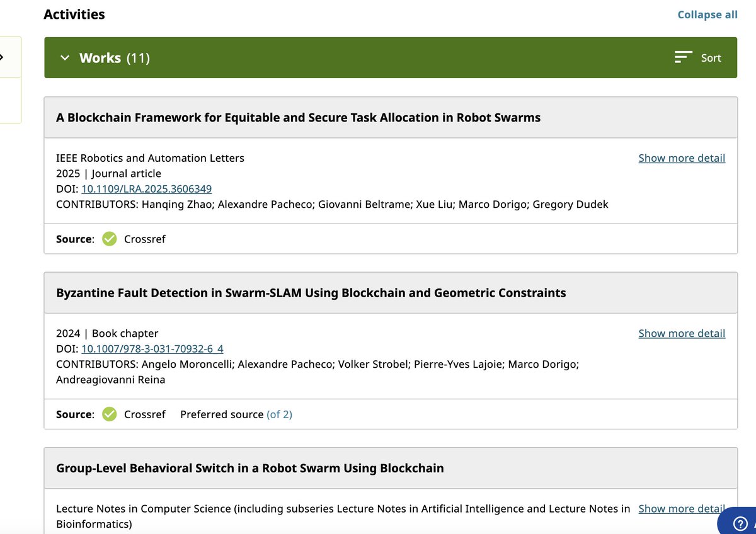Open the Sort menu icon
The height and width of the screenshot is (534, 756).
click(684, 57)
